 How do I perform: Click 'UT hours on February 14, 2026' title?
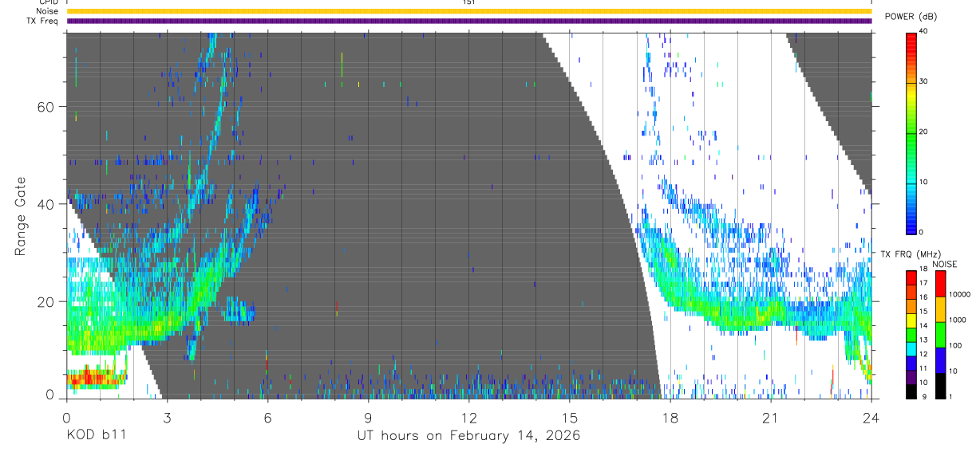coord(469,435)
